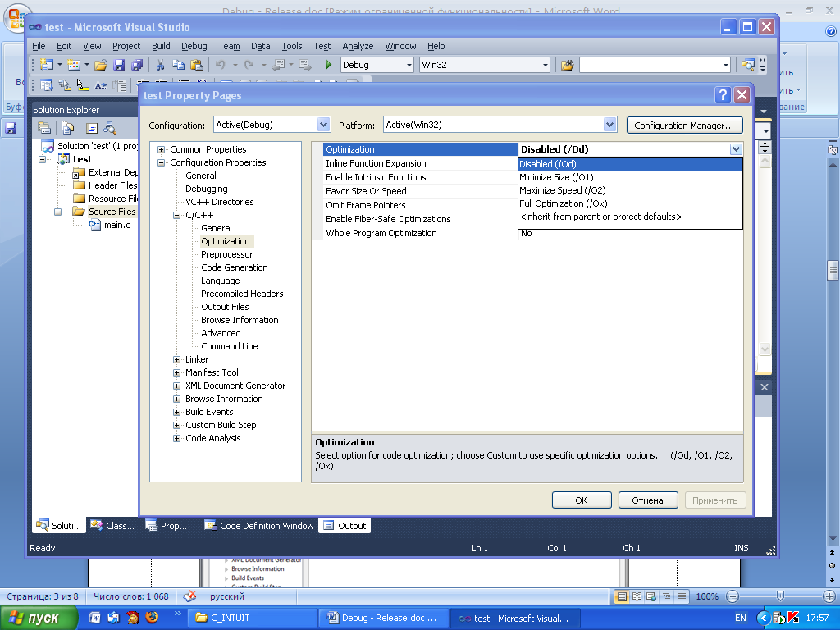This screenshot has height=630, width=840.
Task: Switch to Output tab
Action: tap(345, 526)
